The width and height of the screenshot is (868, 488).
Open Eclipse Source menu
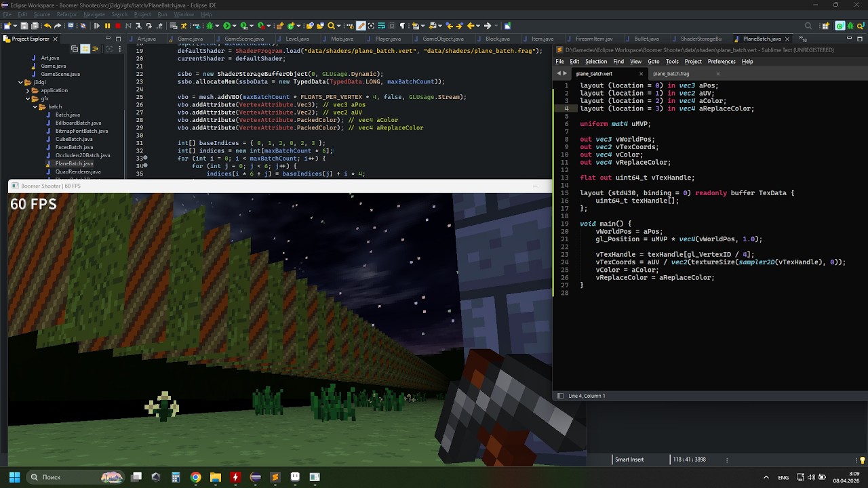(42, 14)
